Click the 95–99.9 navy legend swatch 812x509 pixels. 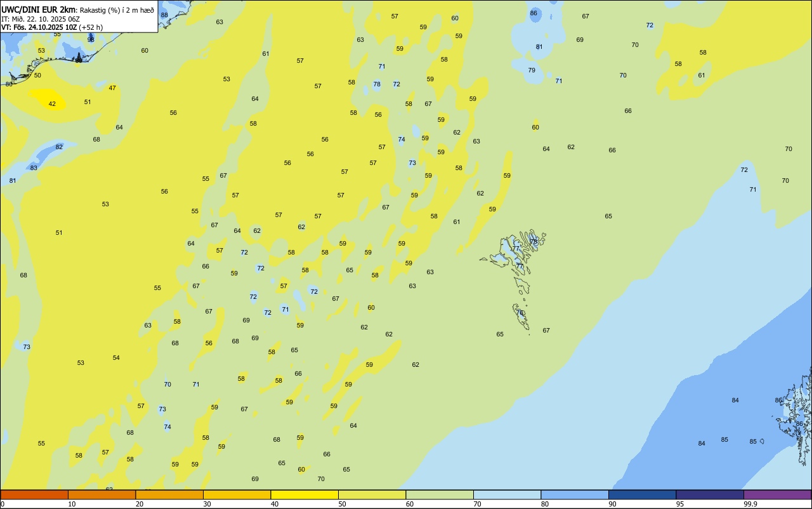[x=710, y=494]
